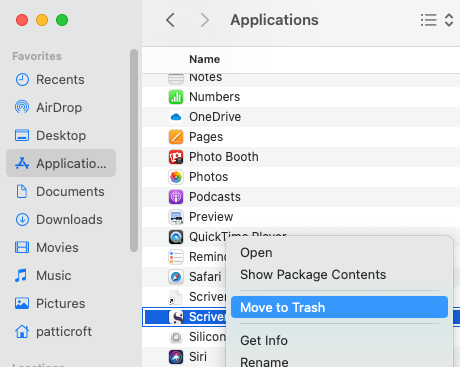Click the Podcasts app icon
Screen dimensions: 460x367
(x=176, y=197)
